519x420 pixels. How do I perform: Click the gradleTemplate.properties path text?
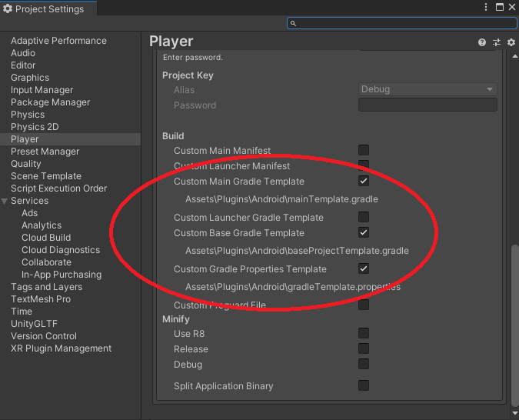(x=293, y=287)
